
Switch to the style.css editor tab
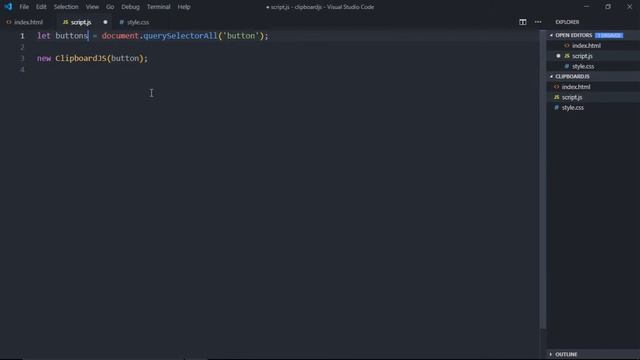(x=138, y=22)
